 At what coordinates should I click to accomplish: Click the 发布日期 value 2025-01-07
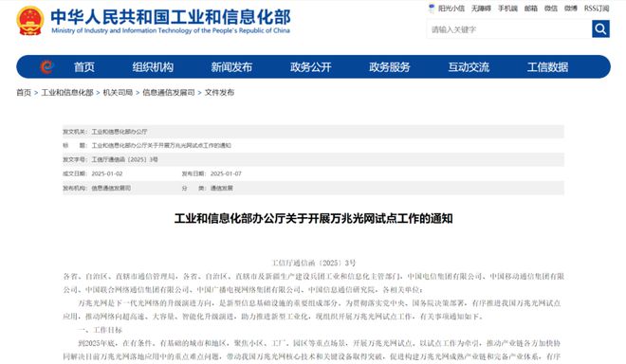tap(226, 173)
